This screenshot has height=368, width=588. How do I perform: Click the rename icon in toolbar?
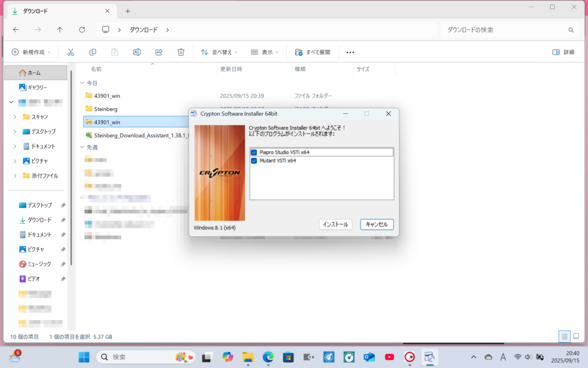[x=137, y=52]
